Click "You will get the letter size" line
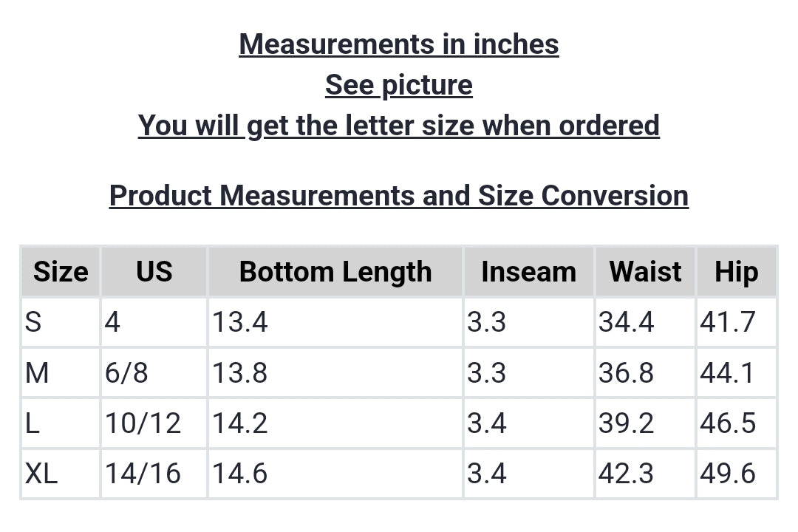The image size is (798, 532). pos(399,126)
